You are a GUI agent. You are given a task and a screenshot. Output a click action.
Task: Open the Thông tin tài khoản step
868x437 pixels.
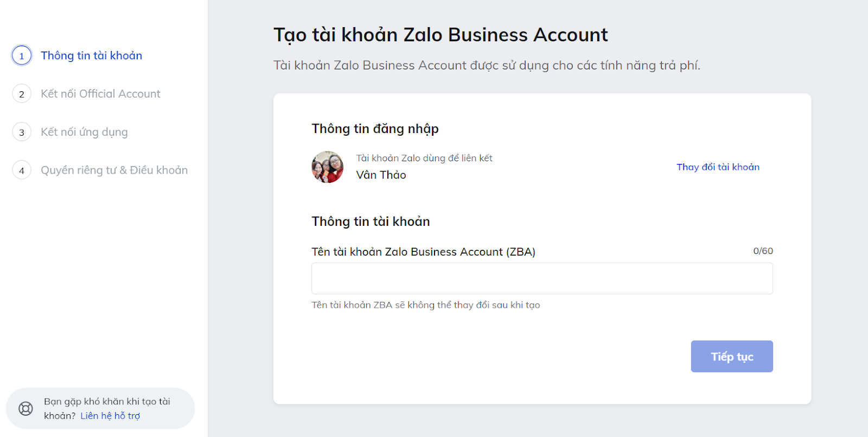click(x=91, y=55)
